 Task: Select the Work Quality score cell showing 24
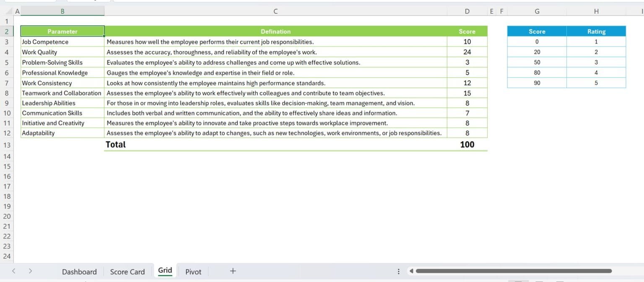pos(467,52)
